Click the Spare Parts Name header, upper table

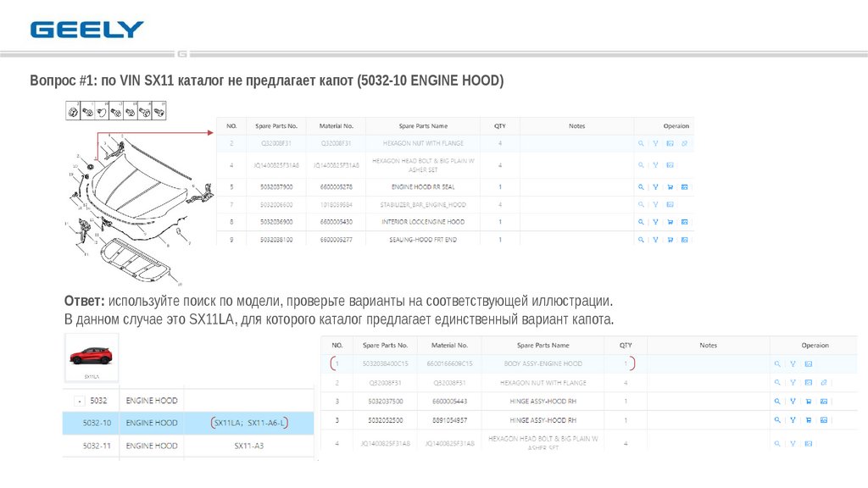coord(423,126)
